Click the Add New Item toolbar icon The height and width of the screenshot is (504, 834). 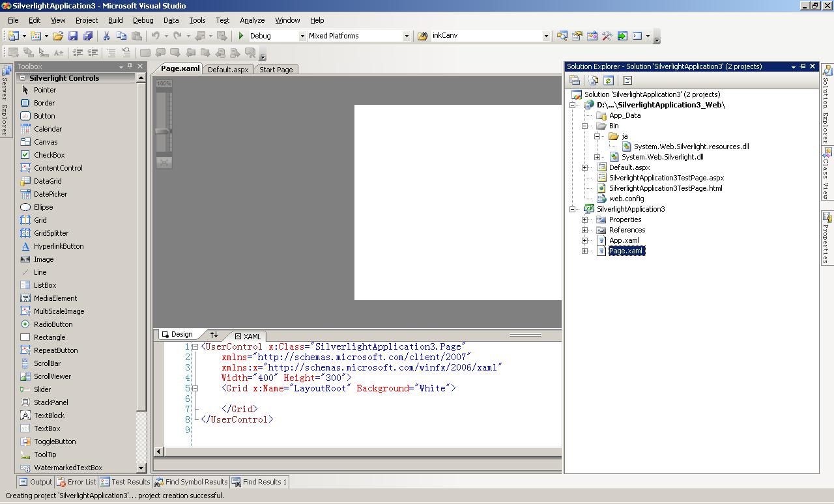point(36,36)
